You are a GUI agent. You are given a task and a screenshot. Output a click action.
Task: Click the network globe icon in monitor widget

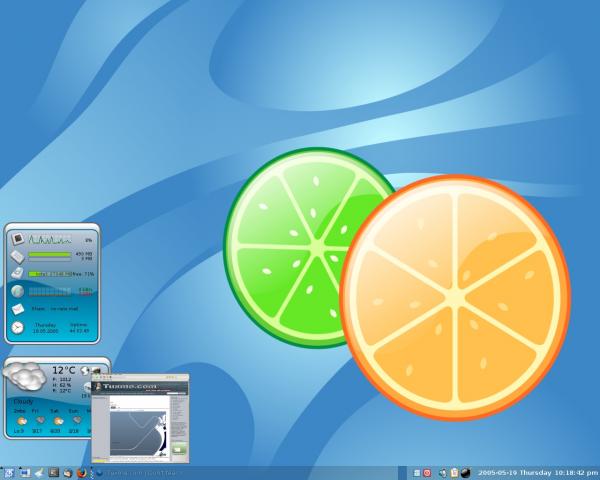18,291
